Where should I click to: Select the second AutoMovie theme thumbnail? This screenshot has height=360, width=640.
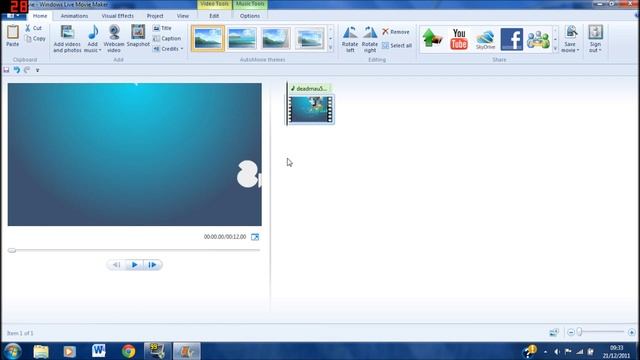242,38
